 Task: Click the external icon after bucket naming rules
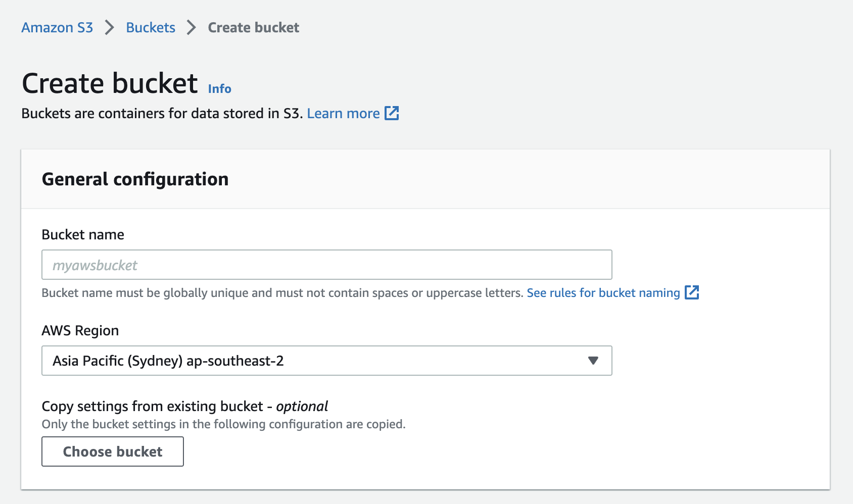coord(692,292)
